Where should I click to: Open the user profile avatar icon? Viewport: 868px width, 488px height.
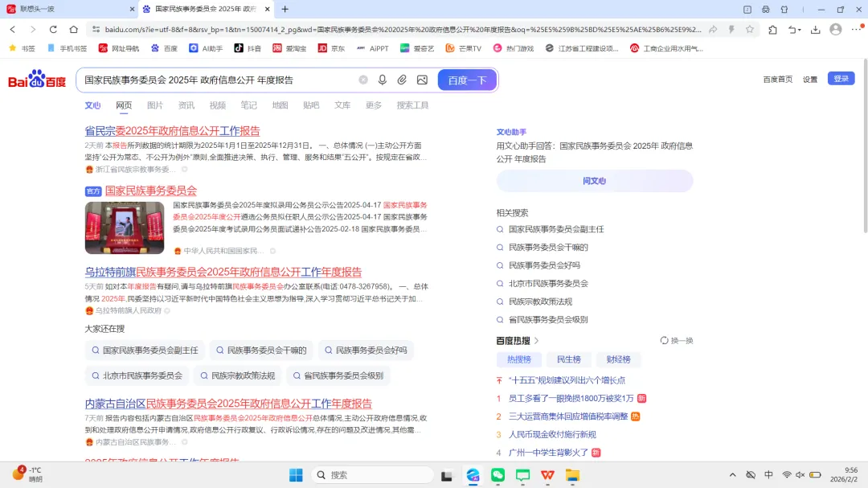836,30
